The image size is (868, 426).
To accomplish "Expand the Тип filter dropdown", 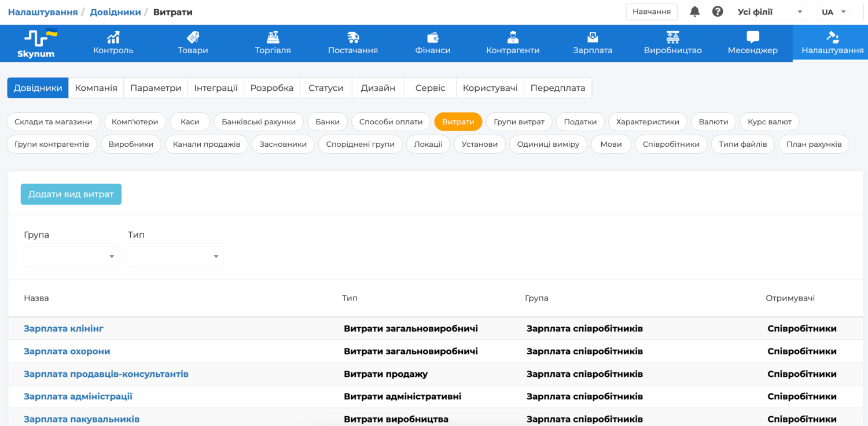I will 175,257.
